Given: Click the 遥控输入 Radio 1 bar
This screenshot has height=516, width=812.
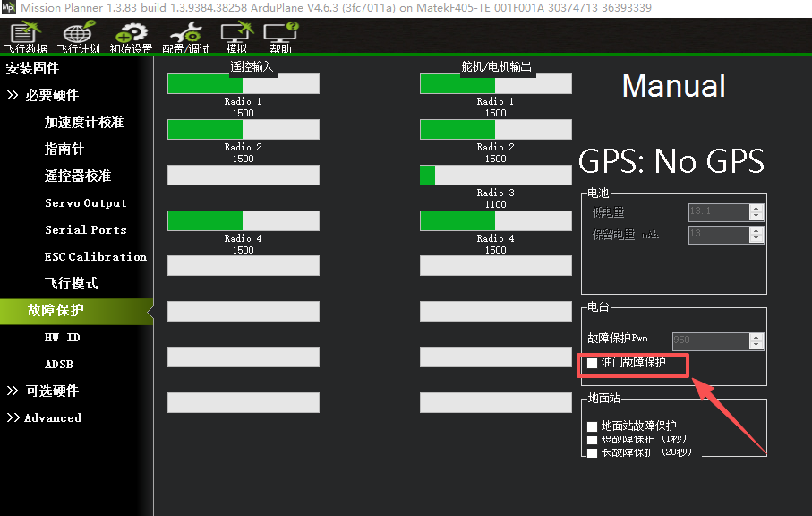Looking at the screenshot, I should tap(244, 84).
